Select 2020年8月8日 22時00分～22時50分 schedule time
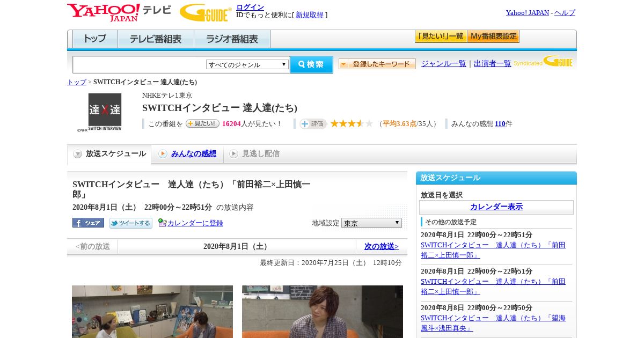644x338 pixels. [477, 308]
